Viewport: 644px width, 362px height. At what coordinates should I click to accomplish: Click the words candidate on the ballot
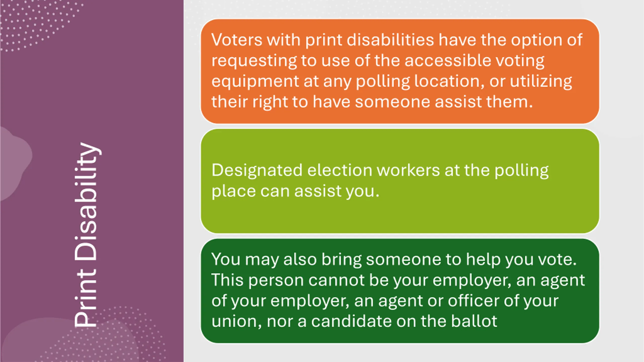[404, 321]
